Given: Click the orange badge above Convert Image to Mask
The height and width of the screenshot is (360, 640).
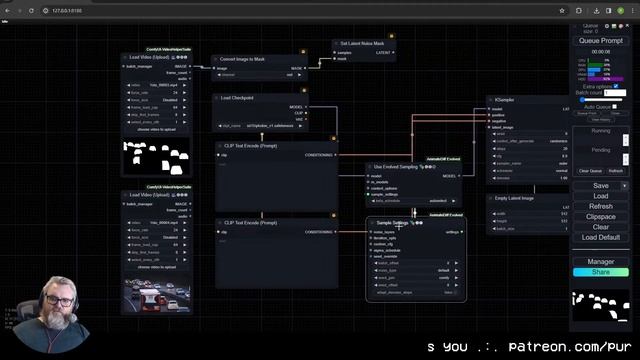Looking at the screenshot, I should click(303, 52).
